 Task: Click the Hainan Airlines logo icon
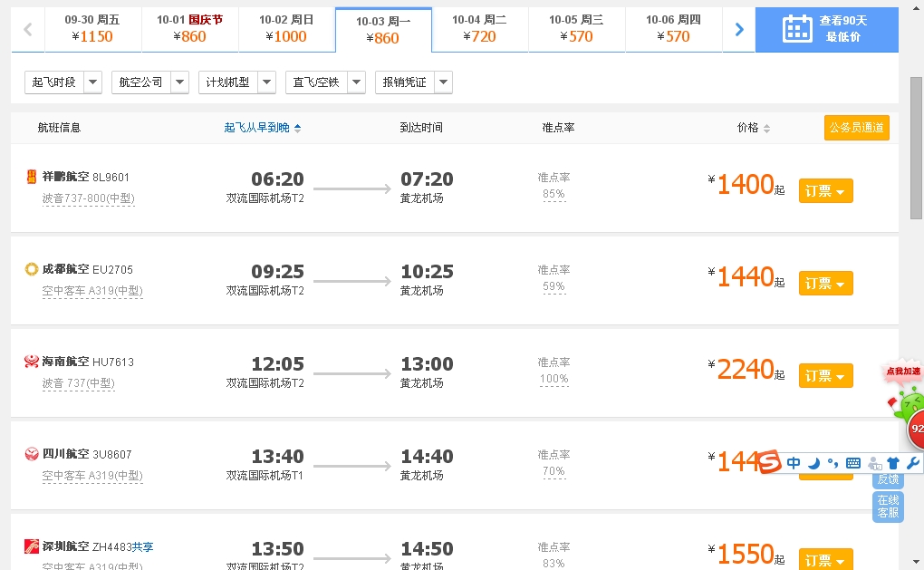click(32, 362)
